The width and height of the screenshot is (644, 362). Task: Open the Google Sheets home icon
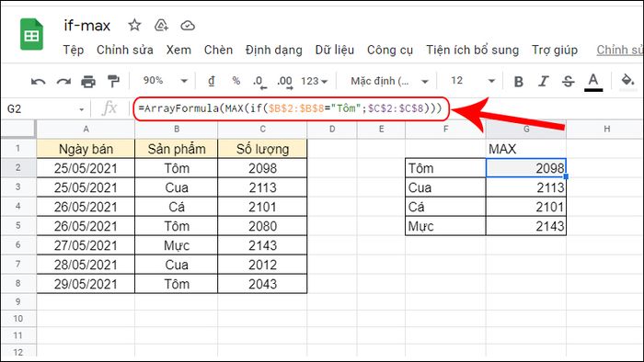coord(31,34)
